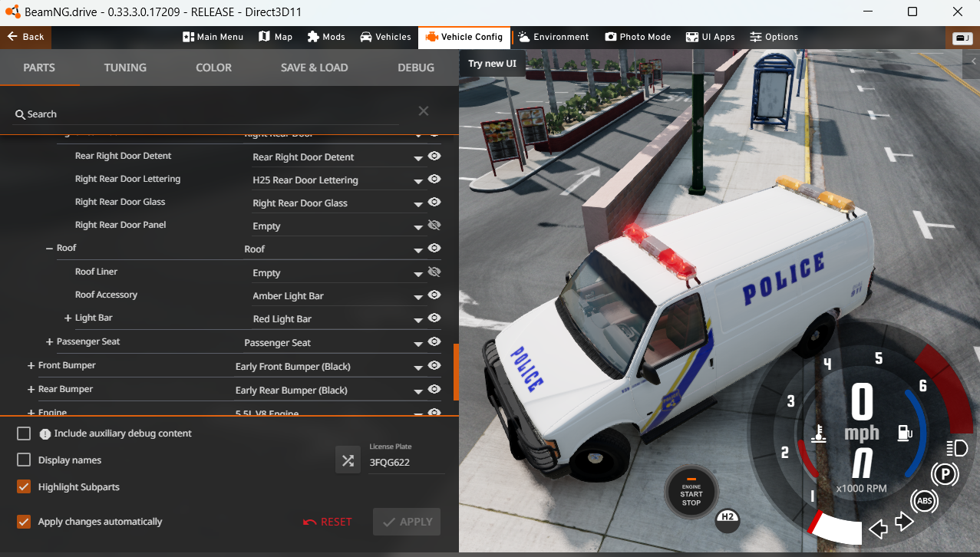Open the UI Apps menu

[x=710, y=37]
